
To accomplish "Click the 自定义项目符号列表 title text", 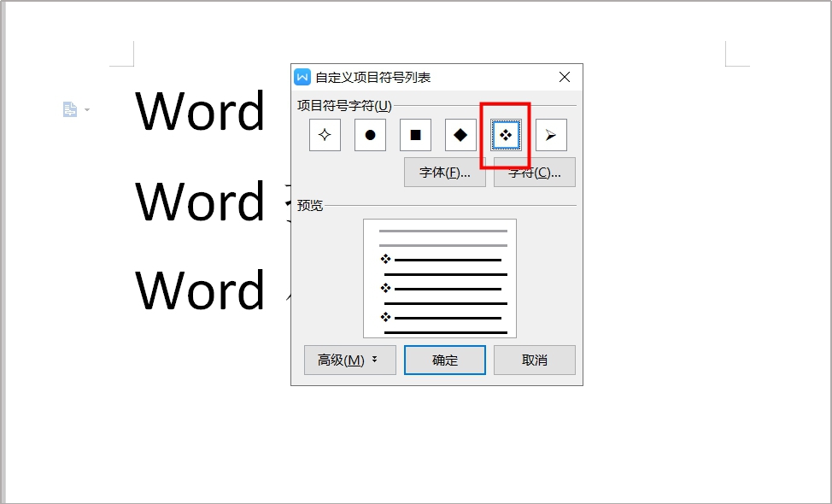I will [372, 78].
